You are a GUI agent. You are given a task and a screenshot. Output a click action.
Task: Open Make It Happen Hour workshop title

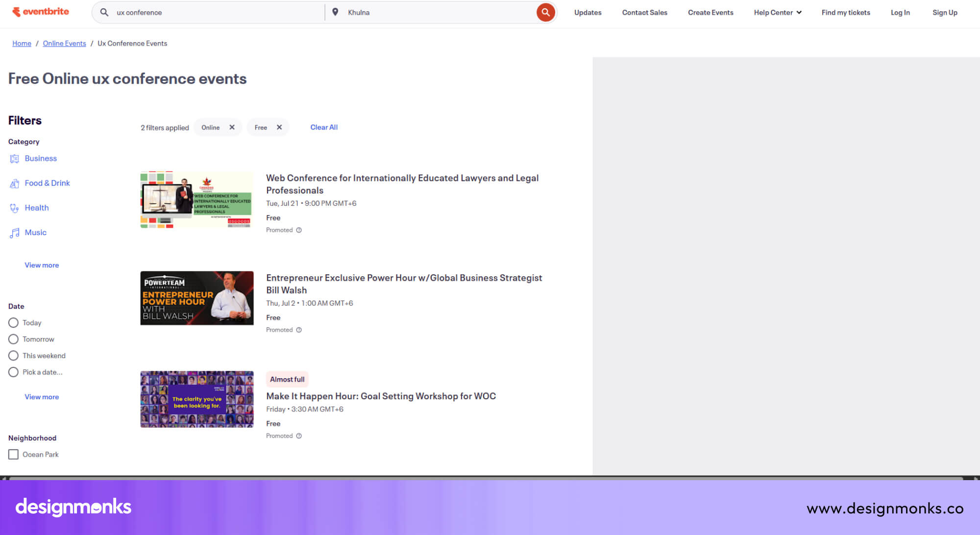pyautogui.click(x=381, y=396)
